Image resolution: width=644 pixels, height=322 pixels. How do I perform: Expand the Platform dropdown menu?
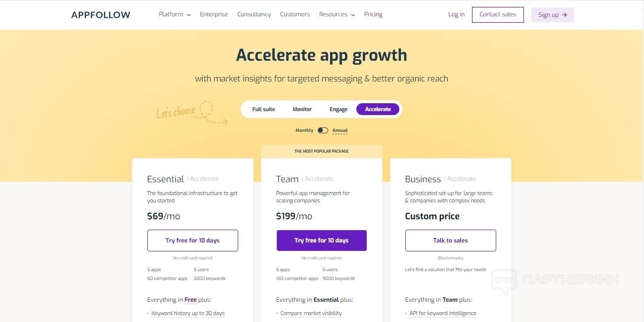174,14
